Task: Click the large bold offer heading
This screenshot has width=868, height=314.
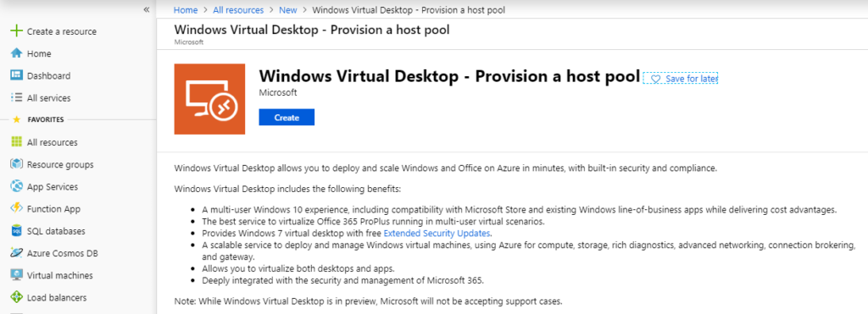Action: point(449,75)
